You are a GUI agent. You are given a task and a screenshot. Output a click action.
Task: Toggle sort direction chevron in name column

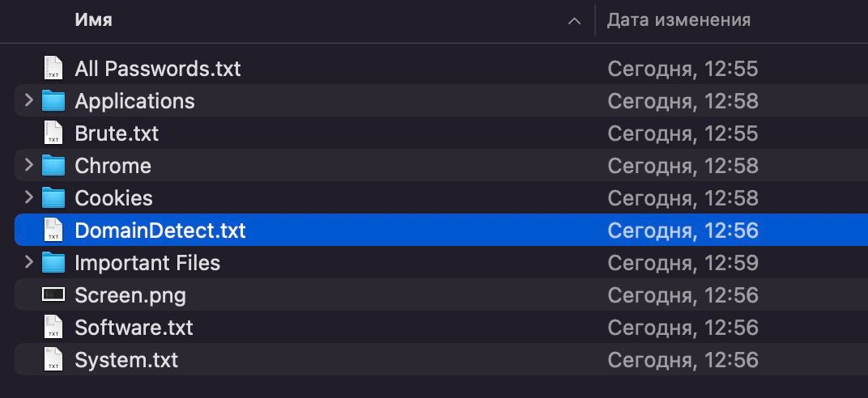(x=574, y=21)
